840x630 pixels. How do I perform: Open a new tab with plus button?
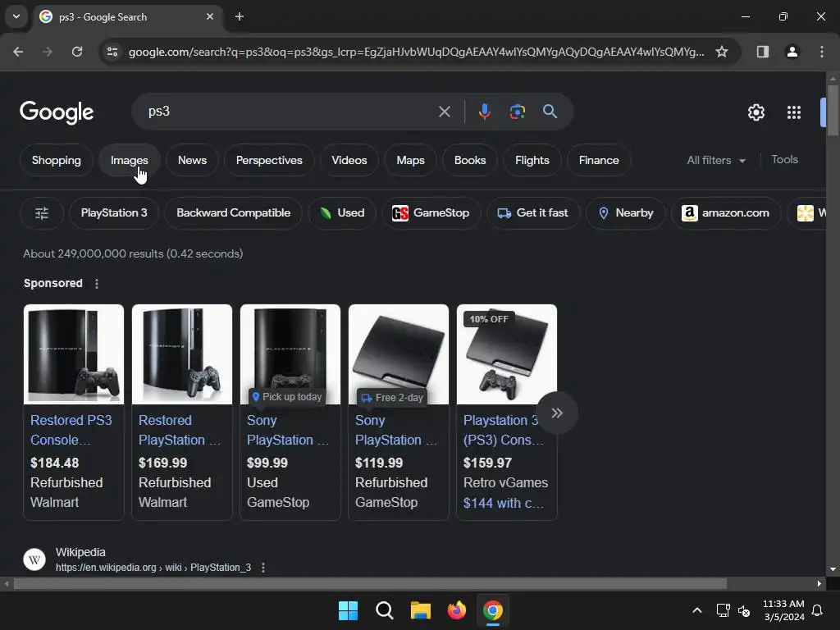[x=240, y=16]
